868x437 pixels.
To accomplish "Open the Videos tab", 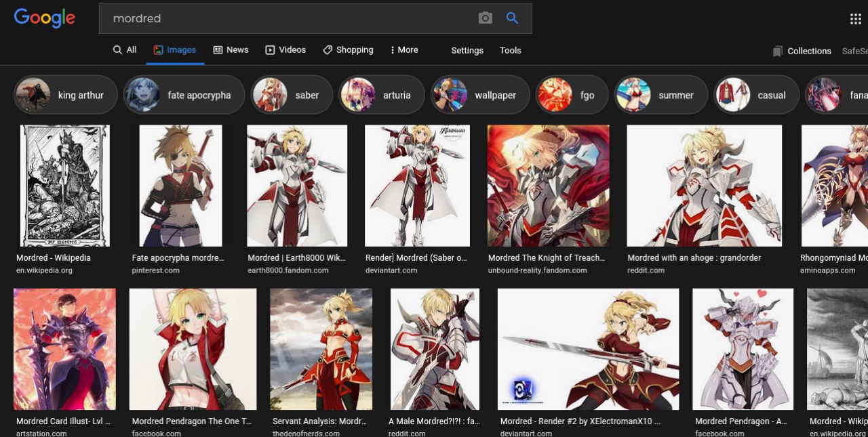I will coord(285,50).
